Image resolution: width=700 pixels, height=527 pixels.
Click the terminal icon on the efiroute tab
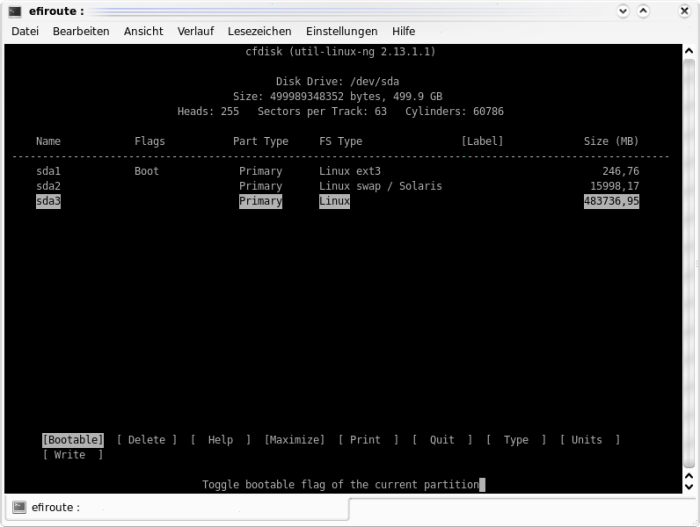click(19, 508)
